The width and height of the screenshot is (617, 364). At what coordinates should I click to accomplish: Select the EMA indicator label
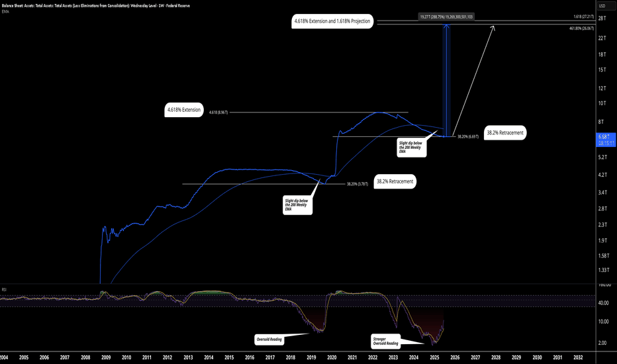pos(5,12)
